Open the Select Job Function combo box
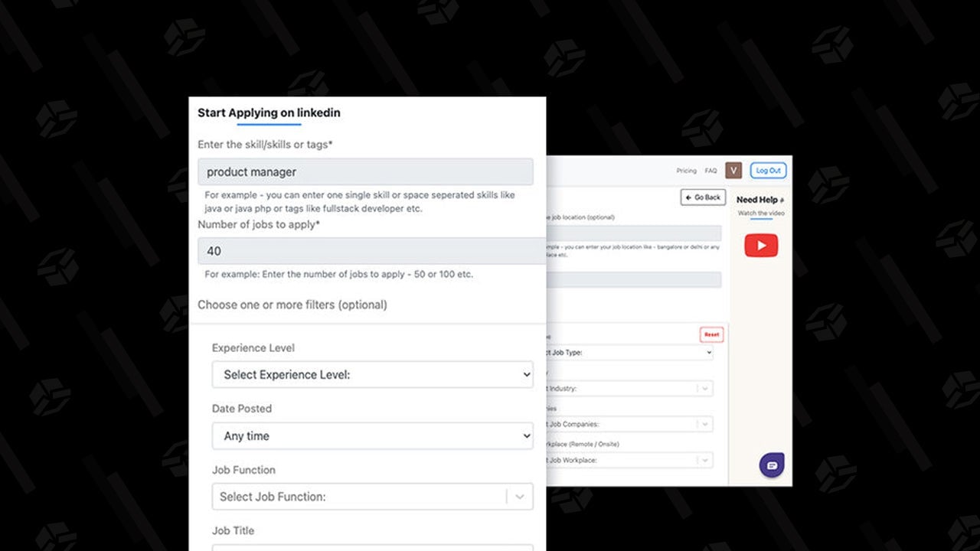The image size is (980, 551). click(373, 497)
